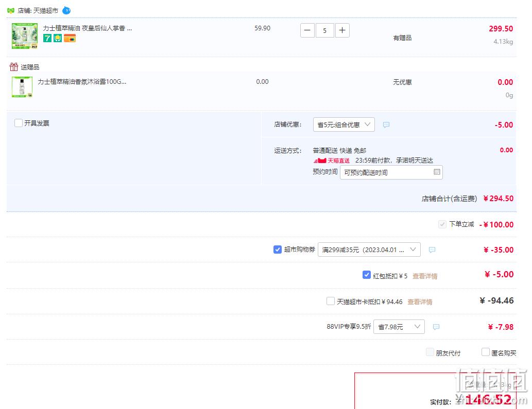This screenshot has height=409, width=532.
Task: Click the 运送方式 label
Action: coord(288,150)
